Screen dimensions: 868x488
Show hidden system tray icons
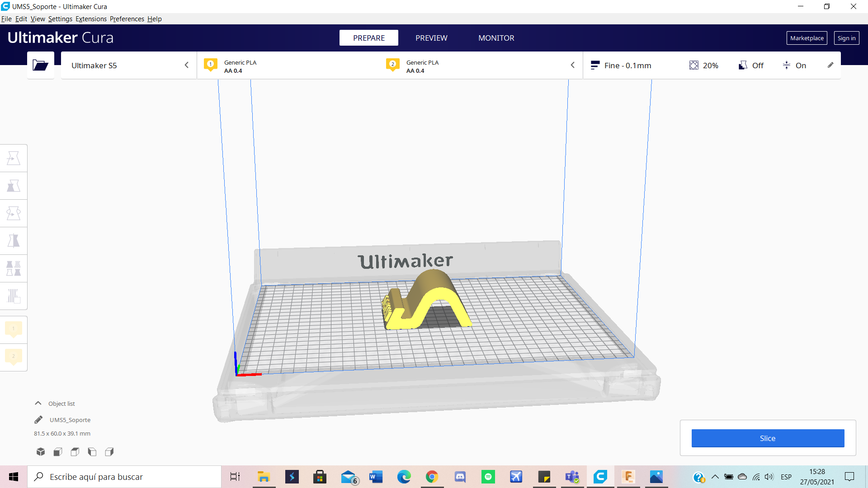[x=715, y=477]
